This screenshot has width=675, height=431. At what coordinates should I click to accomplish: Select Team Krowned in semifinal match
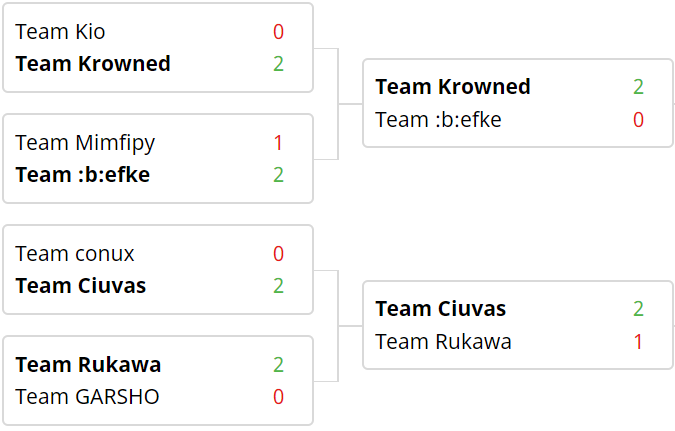[x=453, y=87]
